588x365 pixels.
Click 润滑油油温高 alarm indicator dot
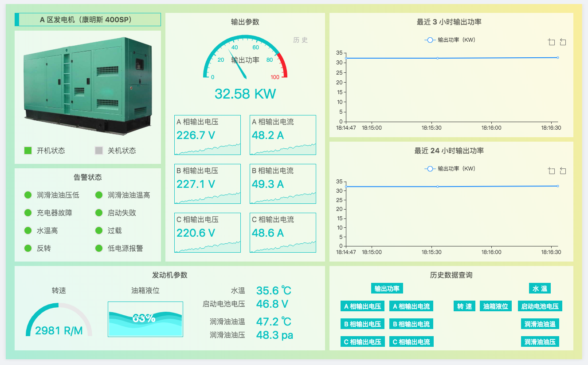click(99, 195)
